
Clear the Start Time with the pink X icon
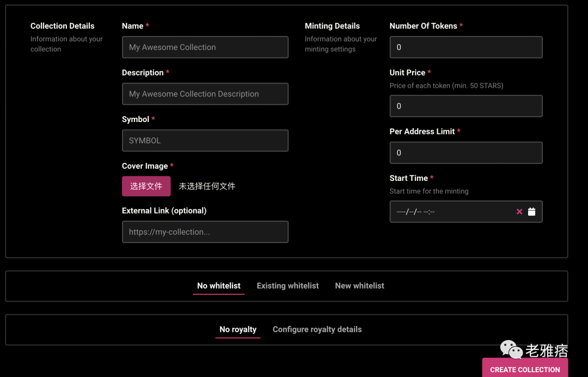pos(519,212)
